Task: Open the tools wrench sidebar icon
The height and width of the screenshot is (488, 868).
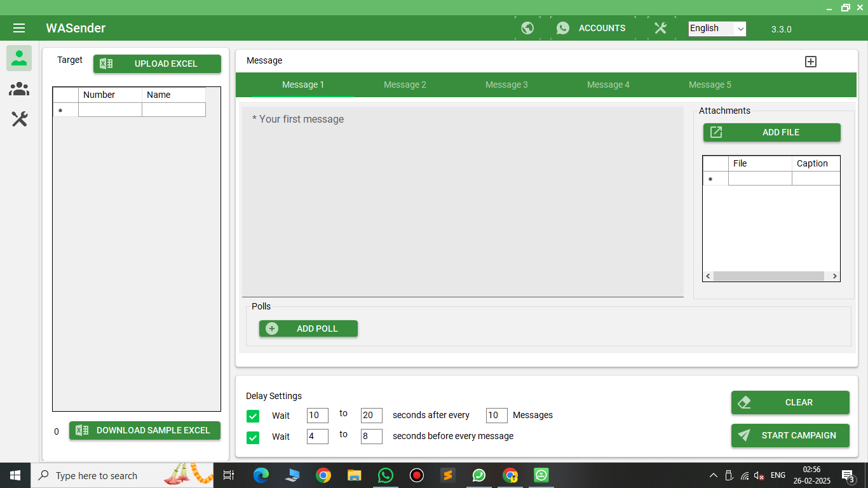Action: 19,119
